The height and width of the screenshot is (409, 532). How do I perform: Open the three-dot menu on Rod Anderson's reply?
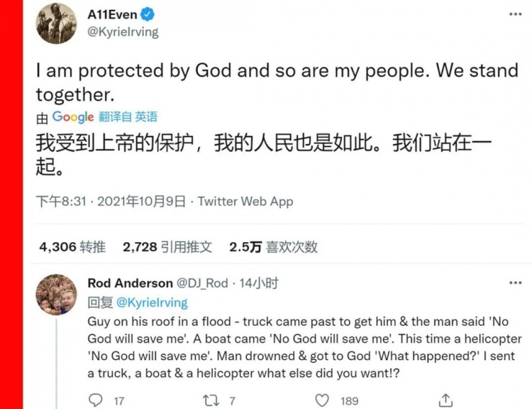pos(516,283)
